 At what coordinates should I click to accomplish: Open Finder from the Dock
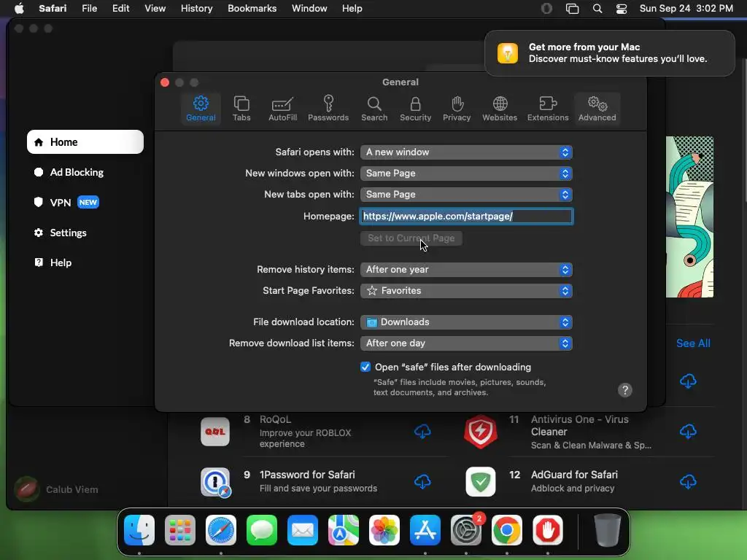(139, 530)
